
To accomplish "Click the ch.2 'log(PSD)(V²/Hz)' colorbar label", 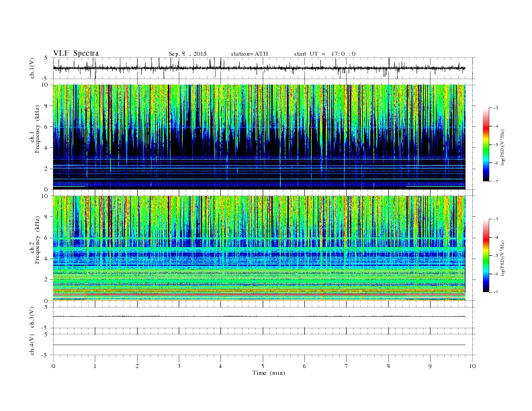I will click(x=502, y=258).
